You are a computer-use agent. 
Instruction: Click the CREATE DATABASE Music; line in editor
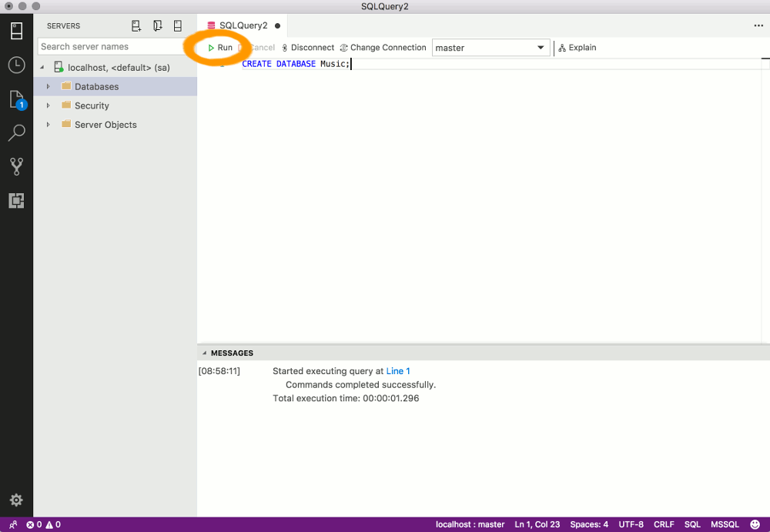[x=296, y=64]
